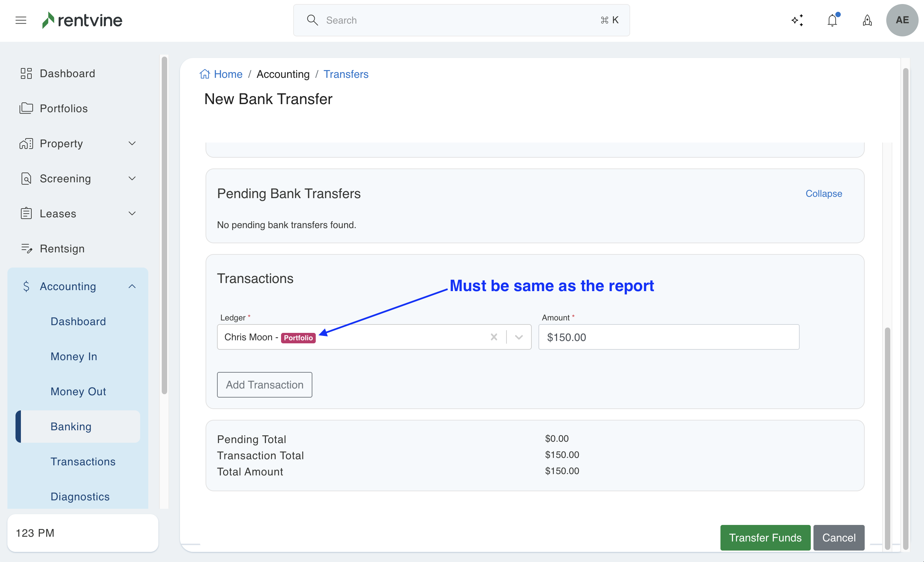This screenshot has width=924, height=562.
Task: Collapse the Pending Bank Transfers panel
Action: (x=824, y=193)
